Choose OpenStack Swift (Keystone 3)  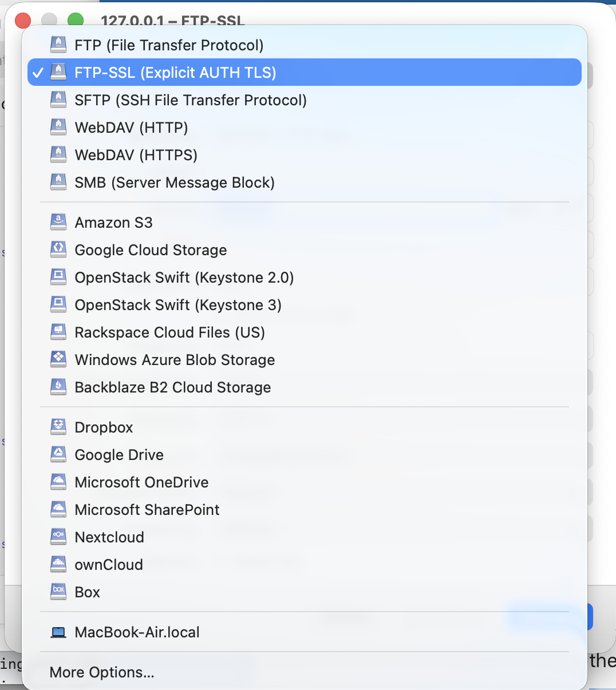pos(178,305)
